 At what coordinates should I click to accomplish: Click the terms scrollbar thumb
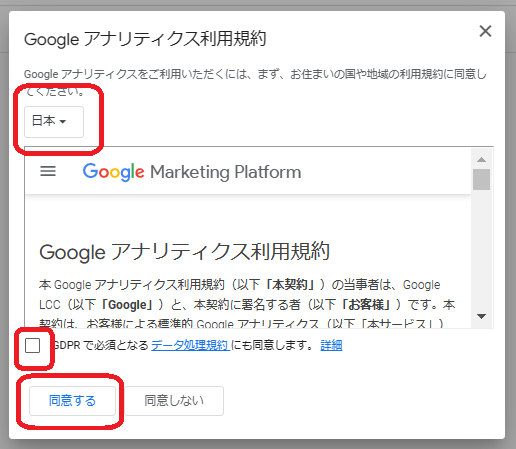click(481, 179)
